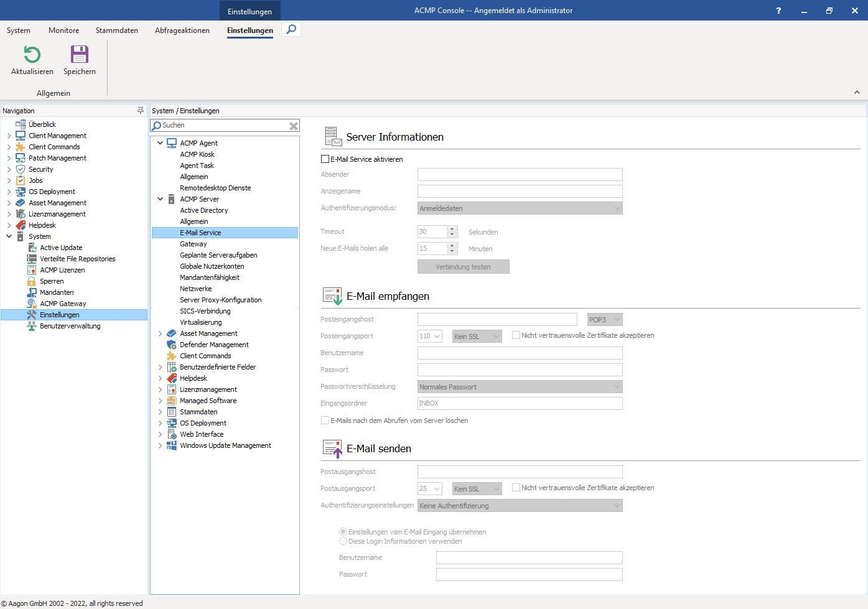
Task: Click the Asset Management icon in Navigation
Action: pyautogui.click(x=21, y=203)
